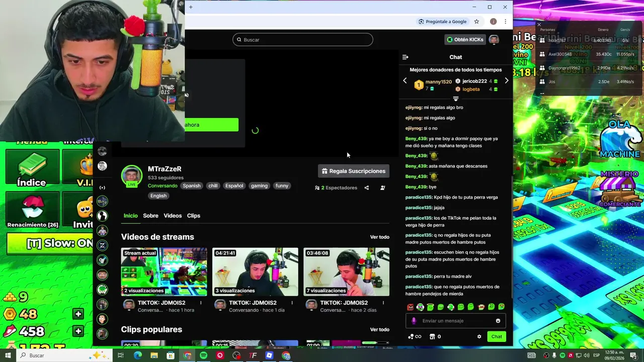Viewport: 644px width, 362px height.
Task: Open options menu for first TIKTOK: JDMOIS2 video
Action: tap(201, 303)
